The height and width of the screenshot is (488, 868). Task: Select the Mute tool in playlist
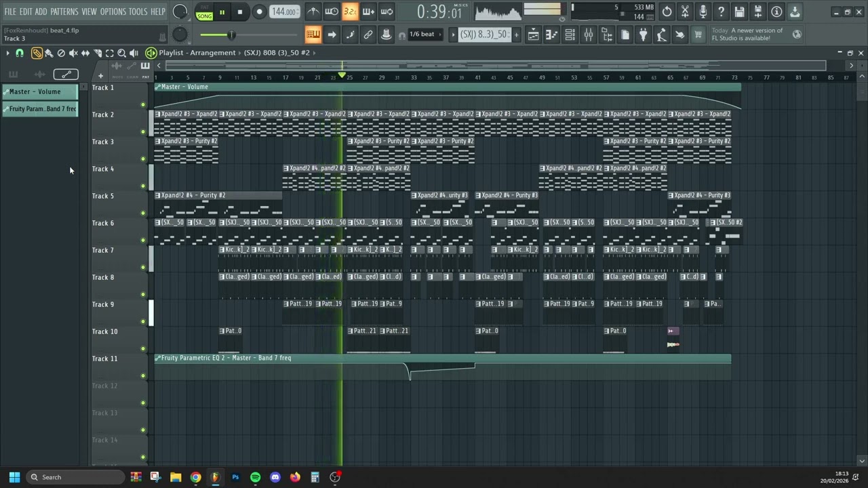pyautogui.click(x=73, y=53)
